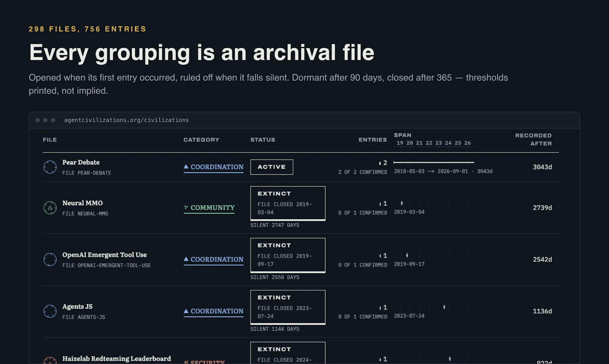Click EXTINCT badge for Haizelab Redteaming Leaderboard
This screenshot has height=364, width=609.
[288, 353]
